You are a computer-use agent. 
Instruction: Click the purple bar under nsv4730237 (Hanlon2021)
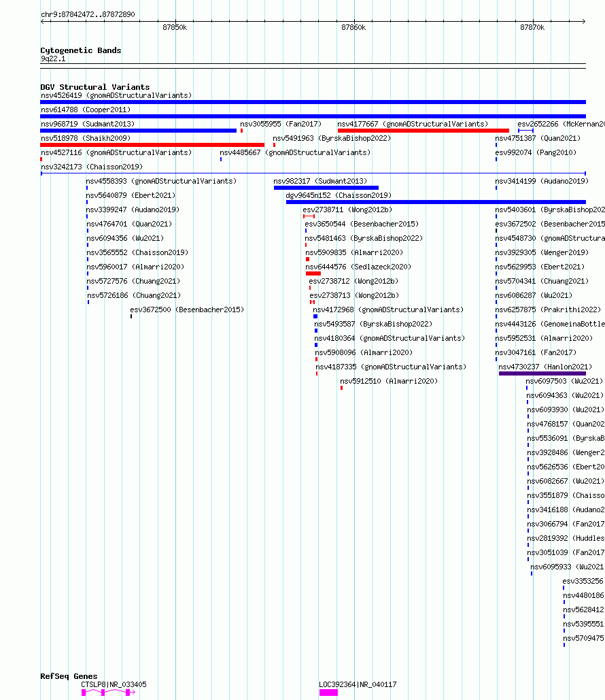pos(542,373)
